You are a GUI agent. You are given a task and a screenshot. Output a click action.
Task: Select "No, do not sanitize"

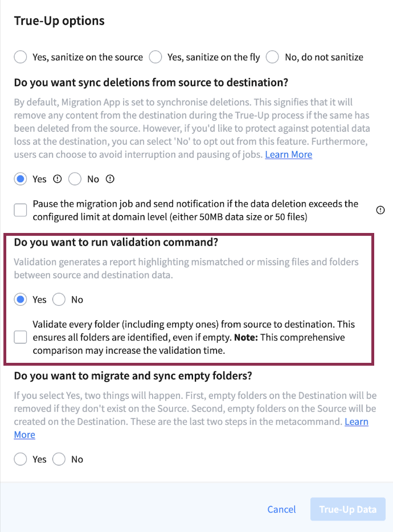pos(272,57)
